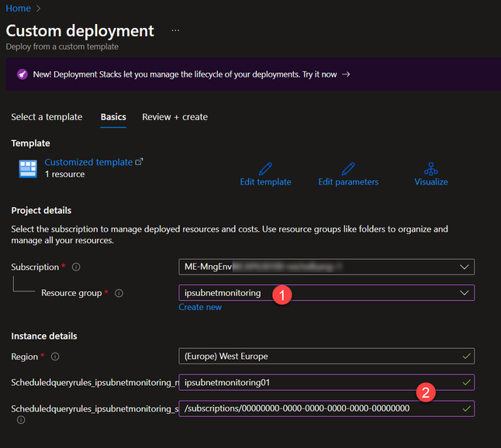Go to Review + create tab
Screen dimensions: 501x448
tap(174, 117)
